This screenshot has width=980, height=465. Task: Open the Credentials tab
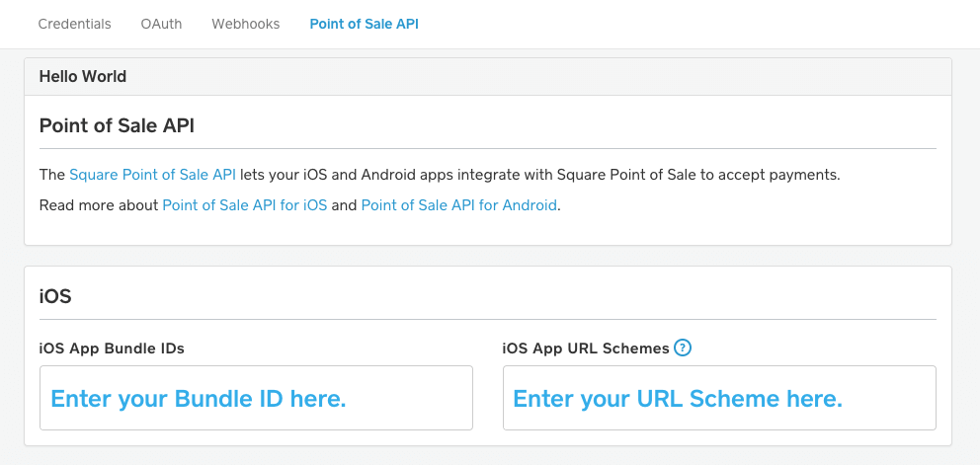pyautogui.click(x=74, y=25)
